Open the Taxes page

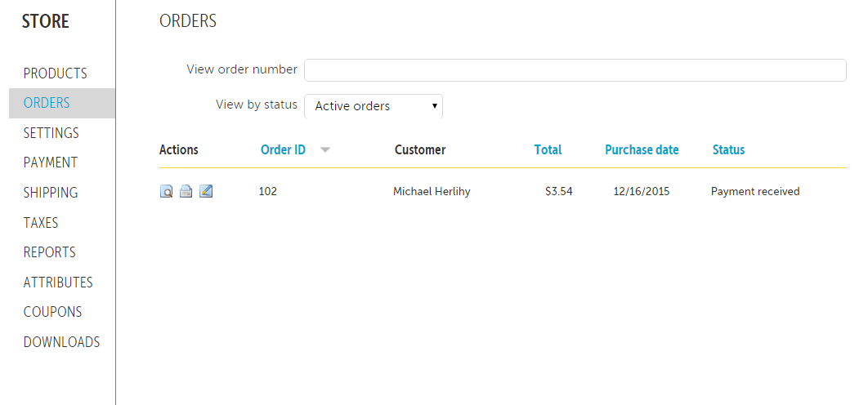41,223
